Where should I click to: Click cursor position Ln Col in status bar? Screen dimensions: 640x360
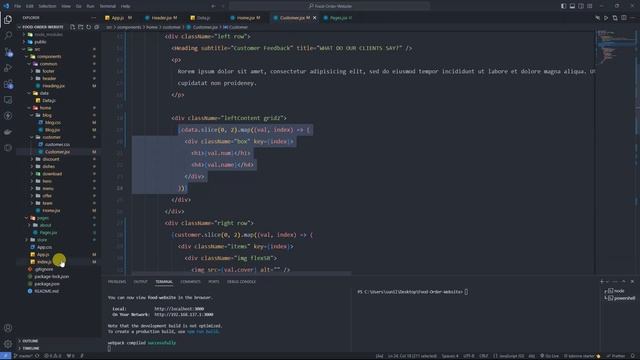coord(412,356)
